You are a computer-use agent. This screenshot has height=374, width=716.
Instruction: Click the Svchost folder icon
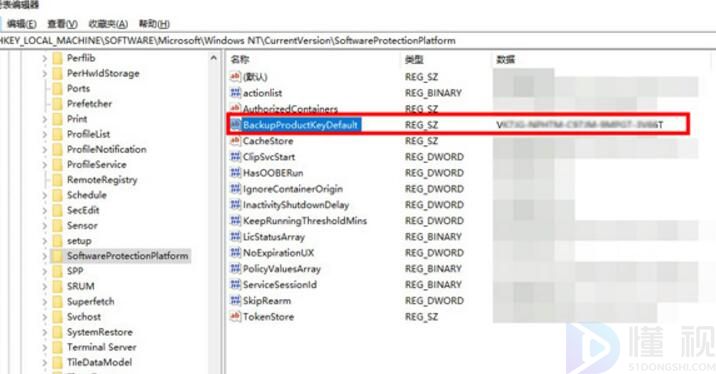pyautogui.click(x=58, y=317)
